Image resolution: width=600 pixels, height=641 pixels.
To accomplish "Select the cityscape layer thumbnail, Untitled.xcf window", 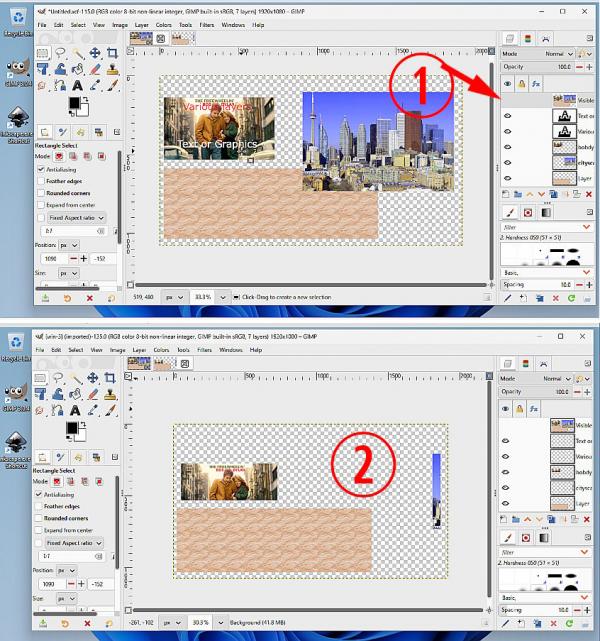I will [x=564, y=162].
